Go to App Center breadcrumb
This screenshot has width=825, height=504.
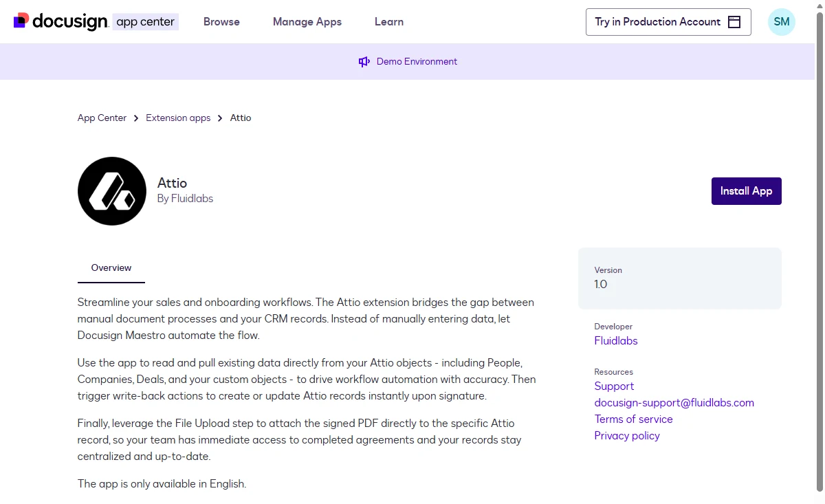tap(102, 118)
